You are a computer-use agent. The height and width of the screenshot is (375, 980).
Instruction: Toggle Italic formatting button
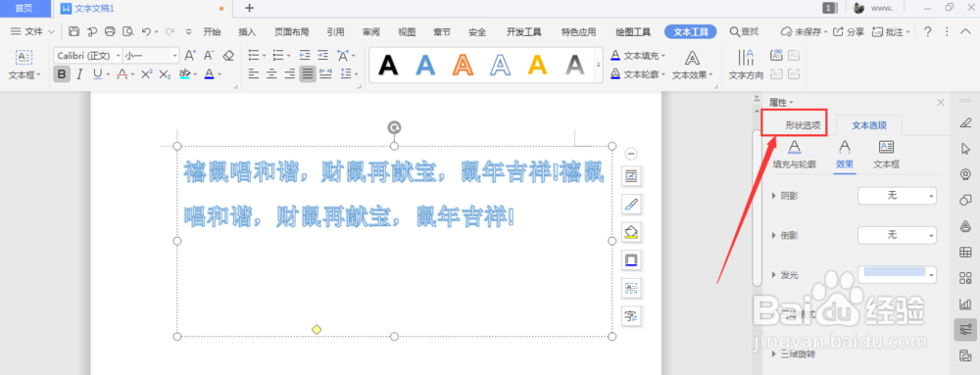(79, 74)
